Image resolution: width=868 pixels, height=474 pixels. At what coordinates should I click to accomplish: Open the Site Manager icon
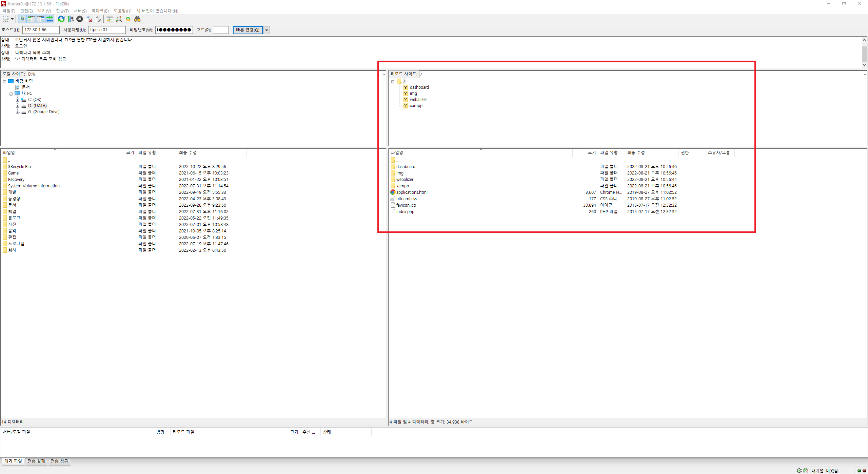tap(5, 19)
